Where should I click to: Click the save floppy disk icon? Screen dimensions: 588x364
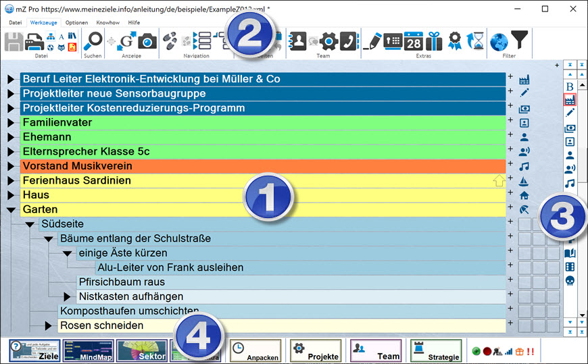coord(14,42)
